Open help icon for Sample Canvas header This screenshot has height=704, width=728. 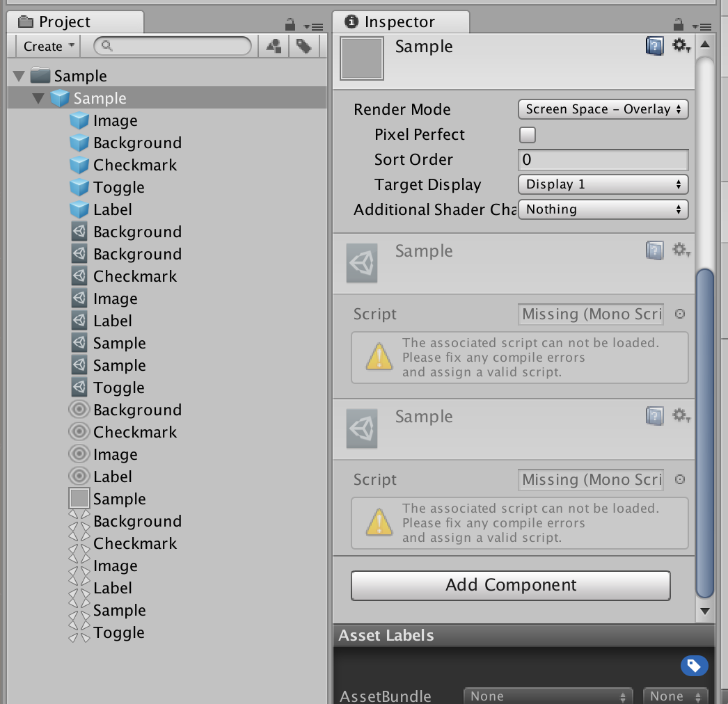[655, 46]
